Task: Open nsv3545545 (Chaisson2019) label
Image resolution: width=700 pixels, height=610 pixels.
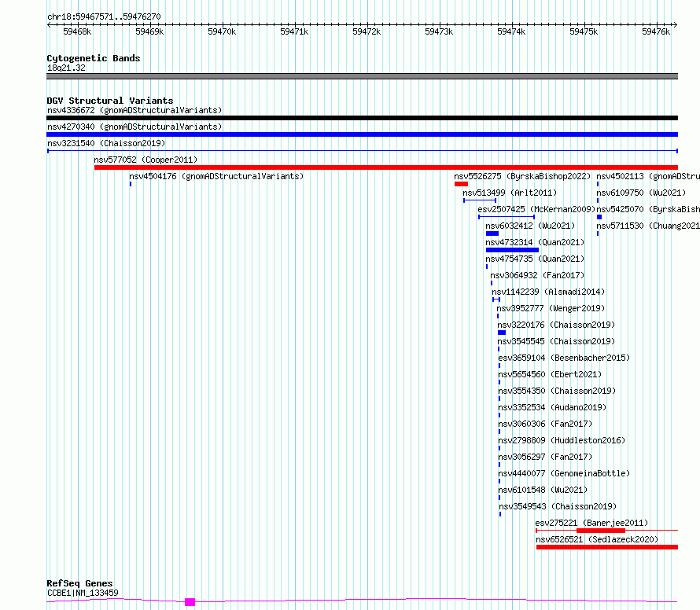Action: pos(556,341)
